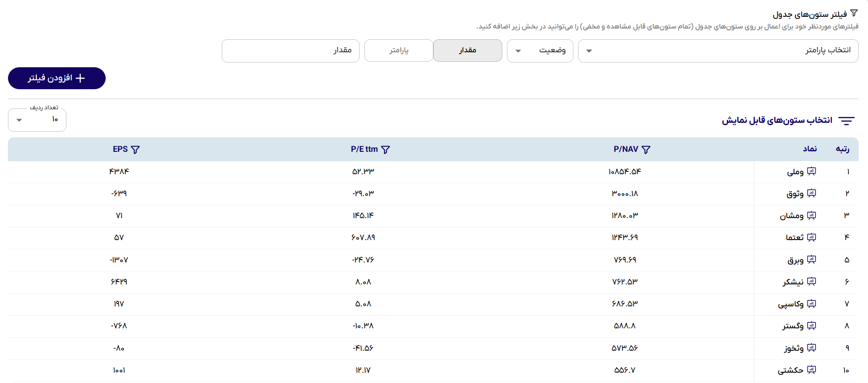Select the مقدار toggle option
The image size is (868, 383).
click(x=468, y=50)
